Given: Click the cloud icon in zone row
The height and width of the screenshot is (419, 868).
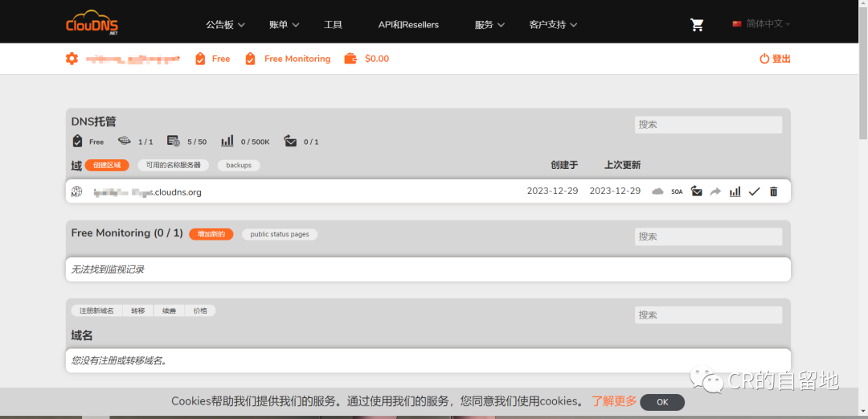Looking at the screenshot, I should 657,191.
